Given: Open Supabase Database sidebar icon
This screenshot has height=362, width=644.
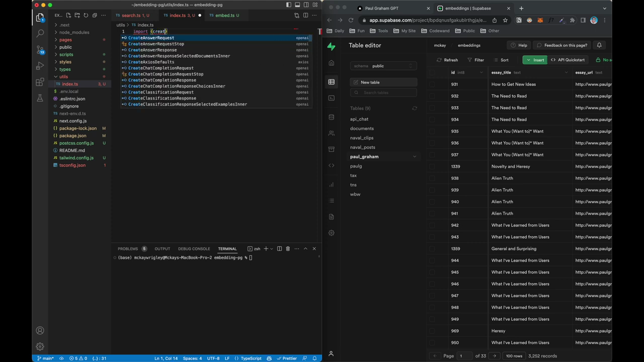Looking at the screenshot, I should point(331,117).
